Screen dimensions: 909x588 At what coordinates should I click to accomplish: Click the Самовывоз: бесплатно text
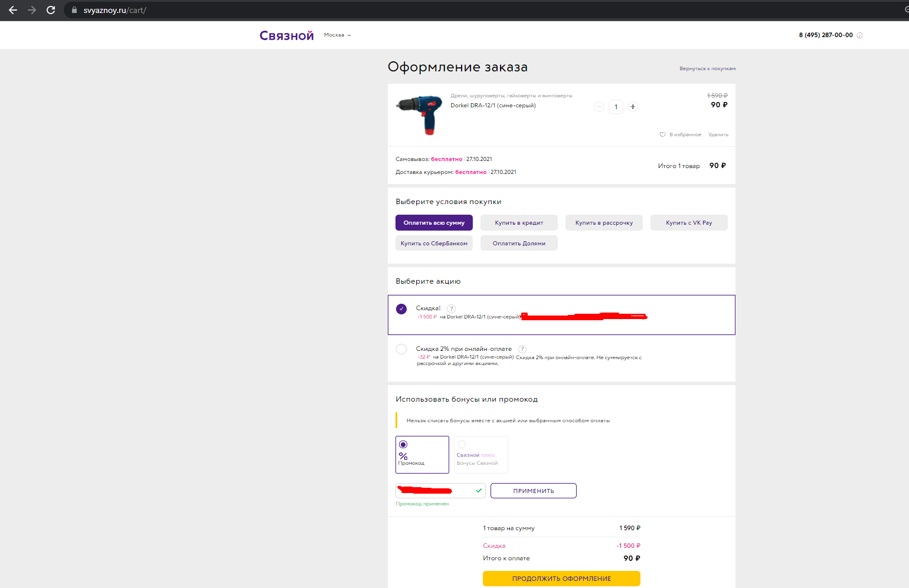(429, 159)
